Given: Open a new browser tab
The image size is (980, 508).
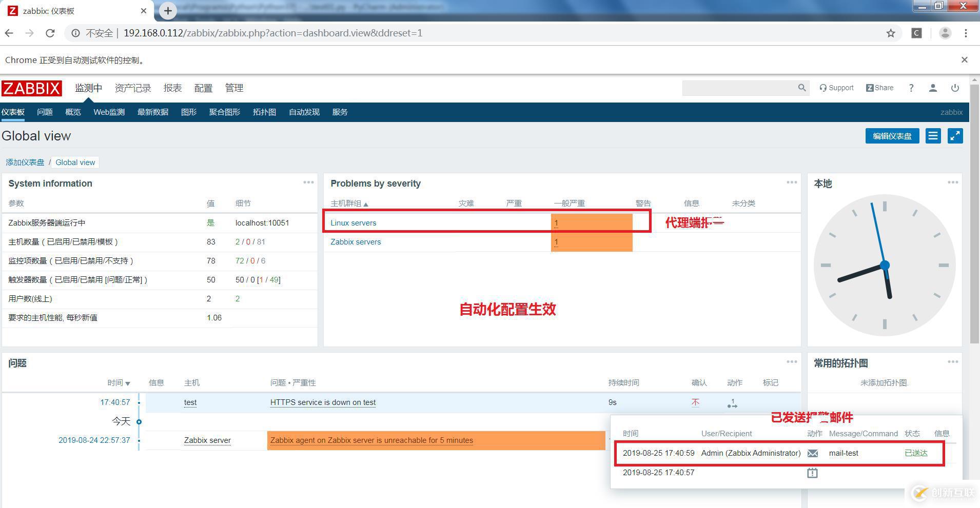Looking at the screenshot, I should [x=168, y=11].
